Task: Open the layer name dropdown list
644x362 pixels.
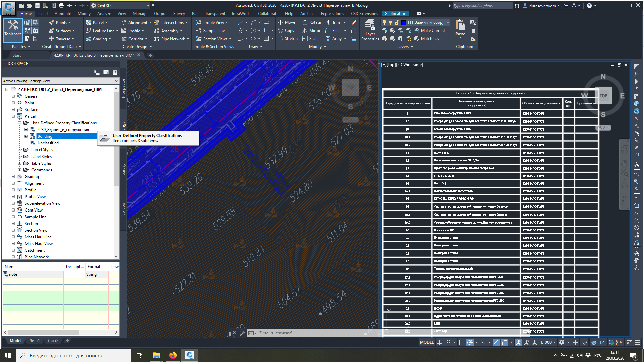Action: (448, 22)
